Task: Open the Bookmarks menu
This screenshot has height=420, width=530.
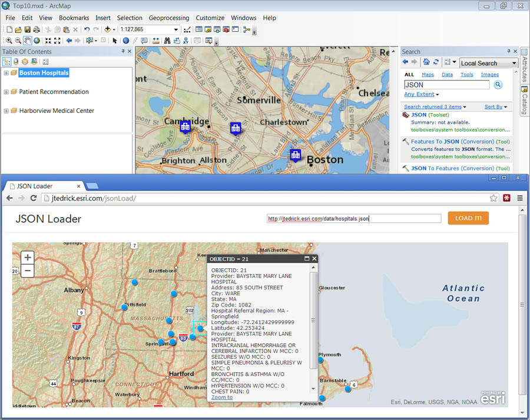Action: click(74, 18)
